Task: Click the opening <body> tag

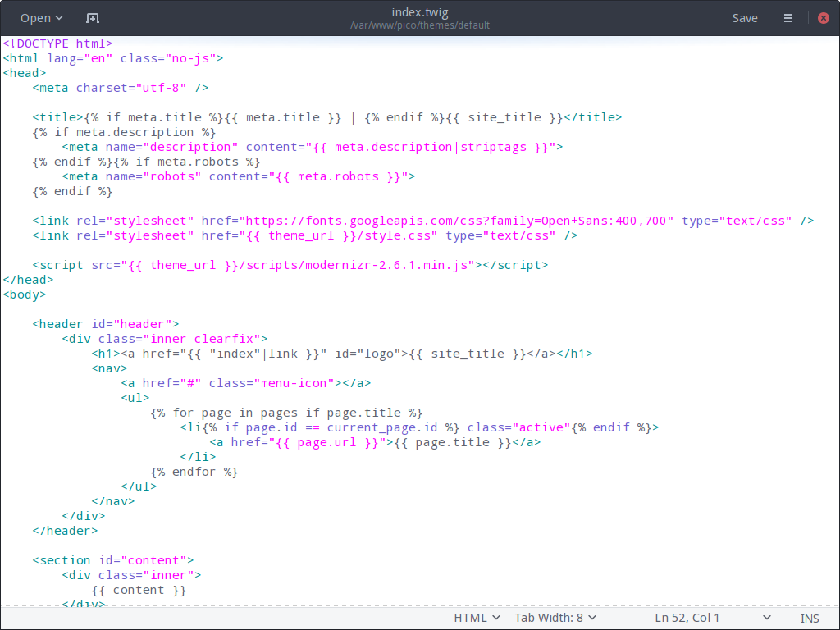Action: click(x=25, y=294)
